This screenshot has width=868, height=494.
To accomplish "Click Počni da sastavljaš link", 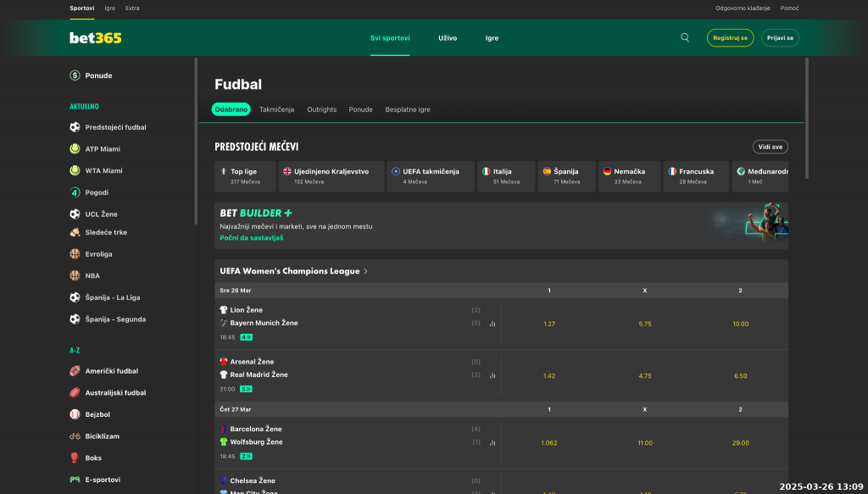I will click(x=251, y=238).
